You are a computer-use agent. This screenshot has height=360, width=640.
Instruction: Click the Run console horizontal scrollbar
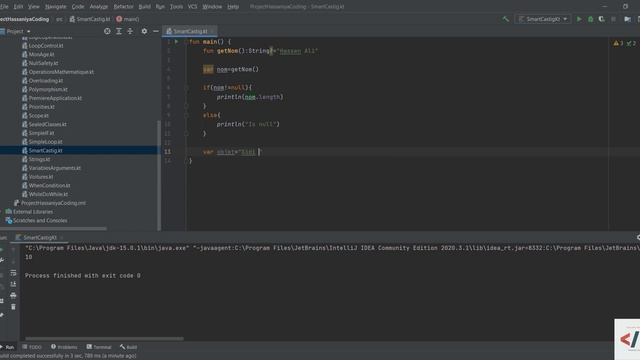coord(104,338)
